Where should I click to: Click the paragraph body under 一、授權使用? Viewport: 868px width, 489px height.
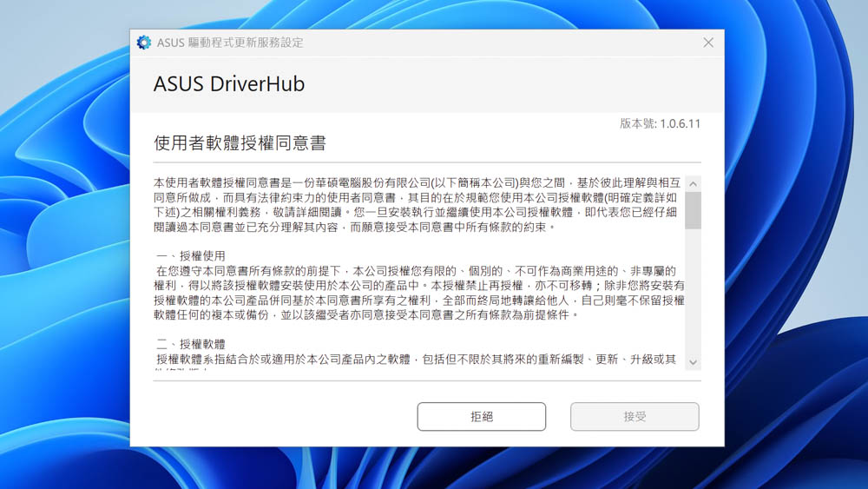coord(417,293)
